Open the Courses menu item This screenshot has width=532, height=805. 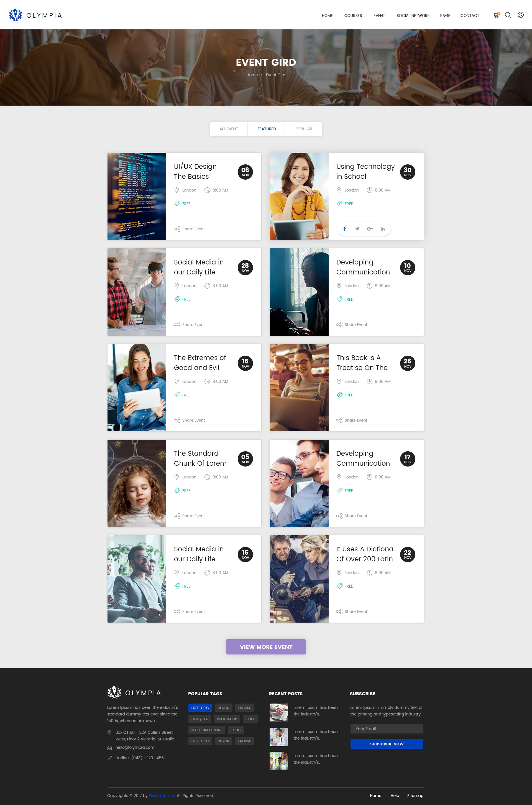pyautogui.click(x=353, y=16)
